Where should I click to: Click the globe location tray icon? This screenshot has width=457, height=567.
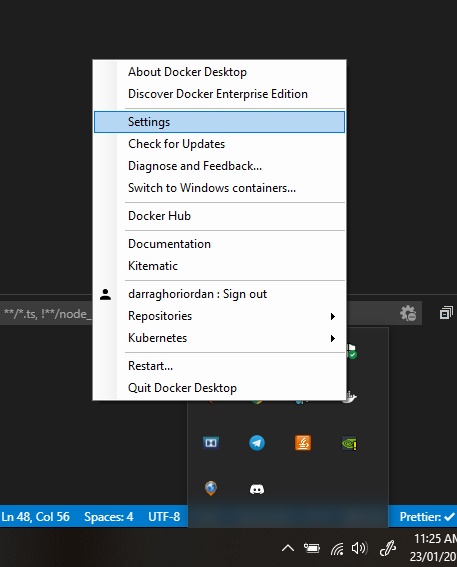click(211, 488)
